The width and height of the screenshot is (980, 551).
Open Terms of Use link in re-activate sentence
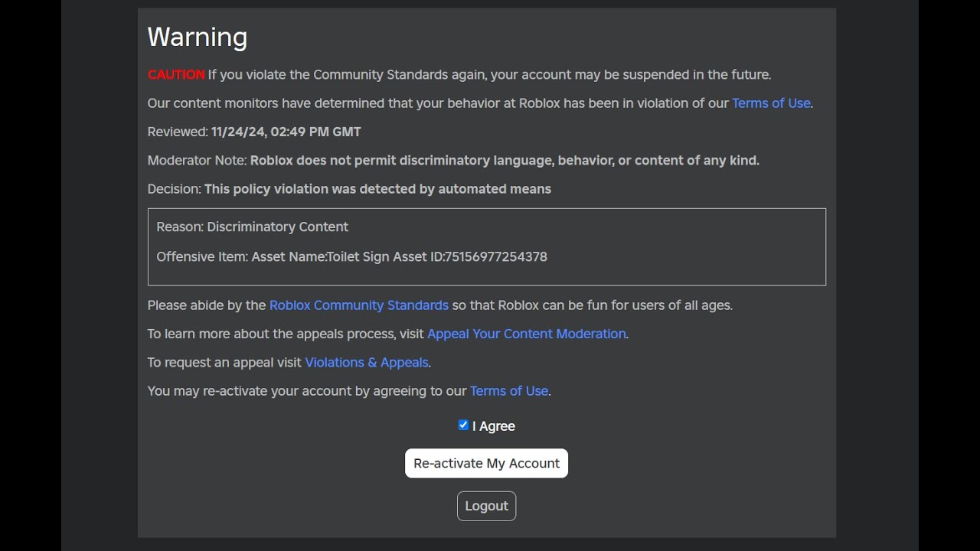coord(508,391)
